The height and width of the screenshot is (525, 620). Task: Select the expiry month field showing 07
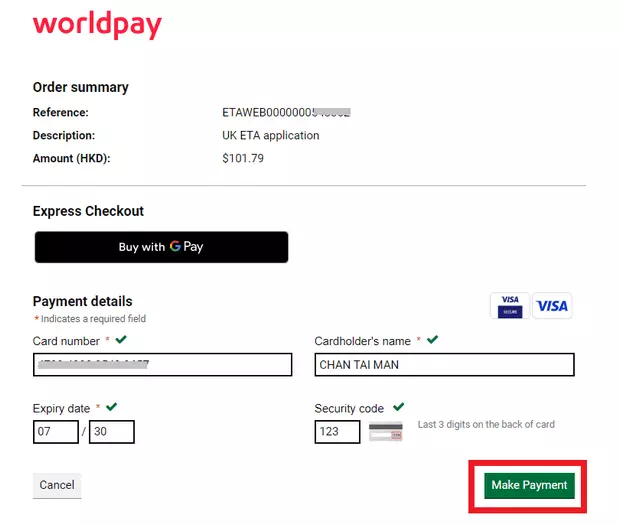[x=56, y=432]
